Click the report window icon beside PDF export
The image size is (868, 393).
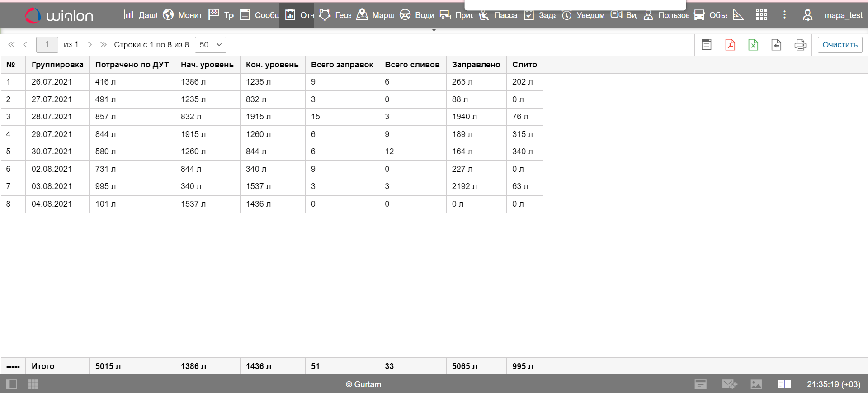pyautogui.click(x=706, y=45)
